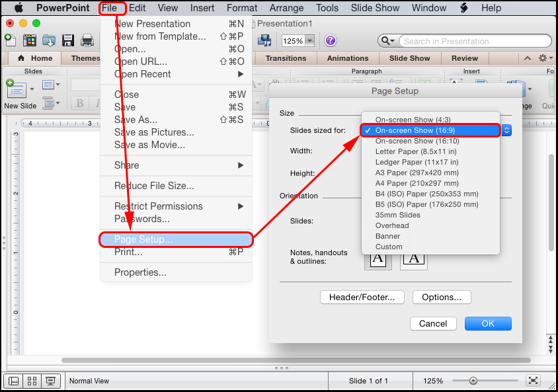The height and width of the screenshot is (392, 558).
Task: Click the New Slide icon
Action: (x=17, y=89)
